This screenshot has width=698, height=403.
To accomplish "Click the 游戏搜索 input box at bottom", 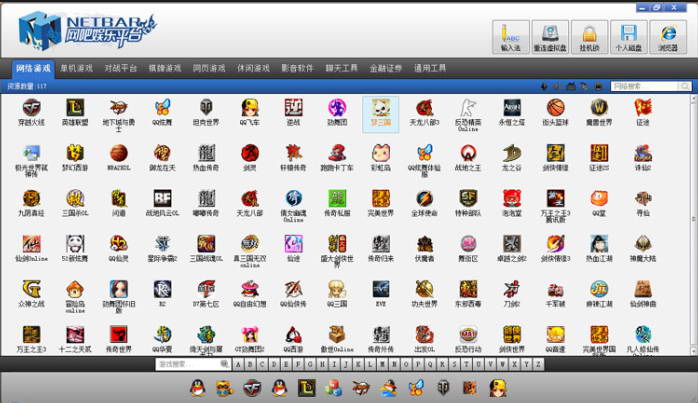I will click(x=188, y=364).
